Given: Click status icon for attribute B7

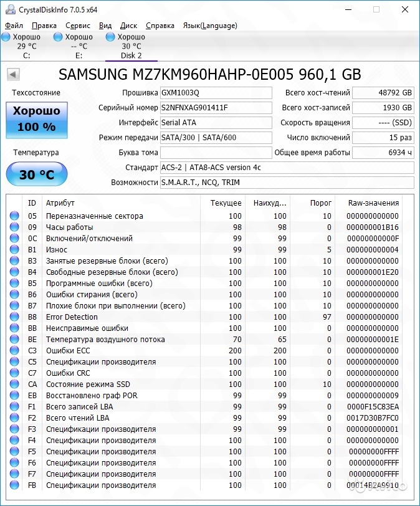Looking at the screenshot, I should (14, 305).
